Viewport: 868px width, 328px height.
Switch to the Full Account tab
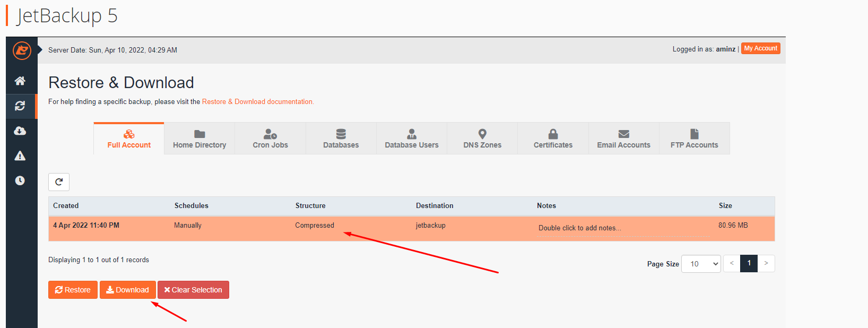tap(129, 139)
